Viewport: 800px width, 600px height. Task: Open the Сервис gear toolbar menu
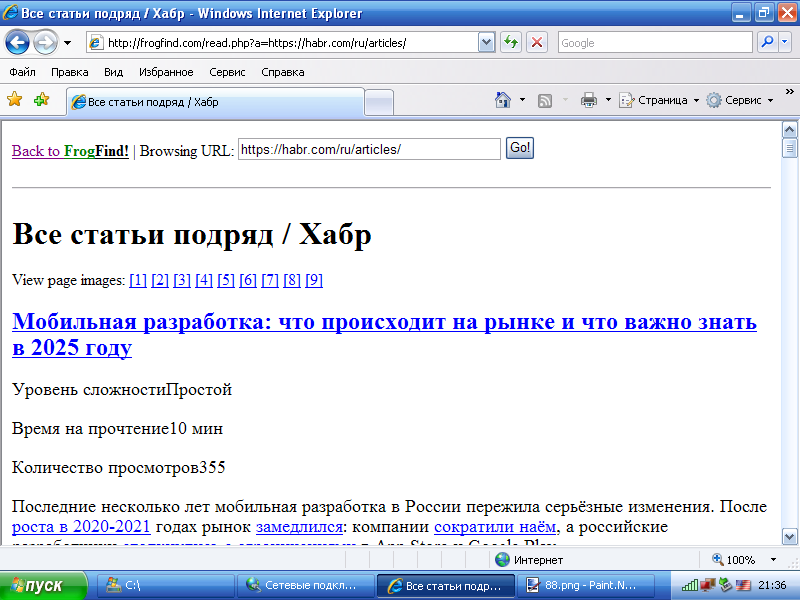coord(740,100)
